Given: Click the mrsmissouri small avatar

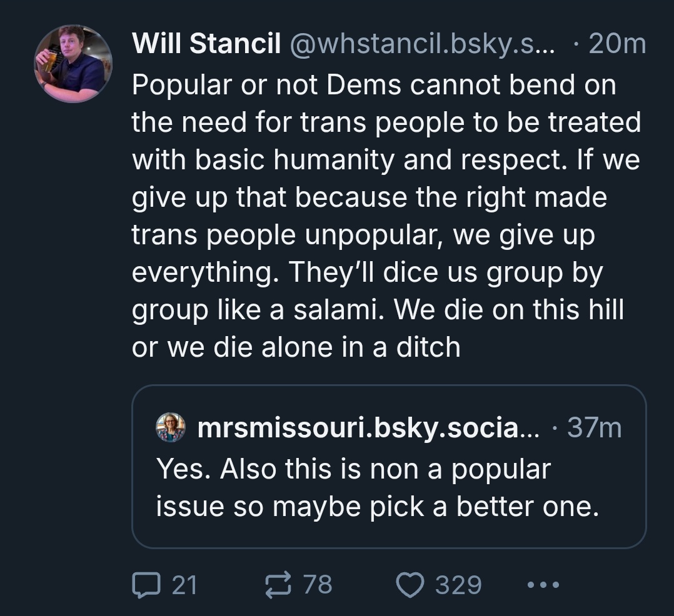Looking at the screenshot, I should click(x=171, y=427).
